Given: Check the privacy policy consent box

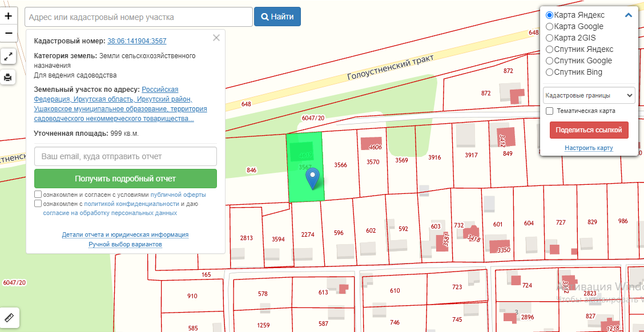Looking at the screenshot, I should [38, 204].
